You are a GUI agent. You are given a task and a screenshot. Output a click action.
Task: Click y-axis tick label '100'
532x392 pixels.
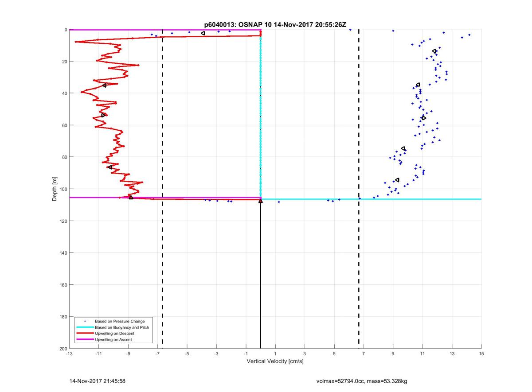(x=63, y=189)
